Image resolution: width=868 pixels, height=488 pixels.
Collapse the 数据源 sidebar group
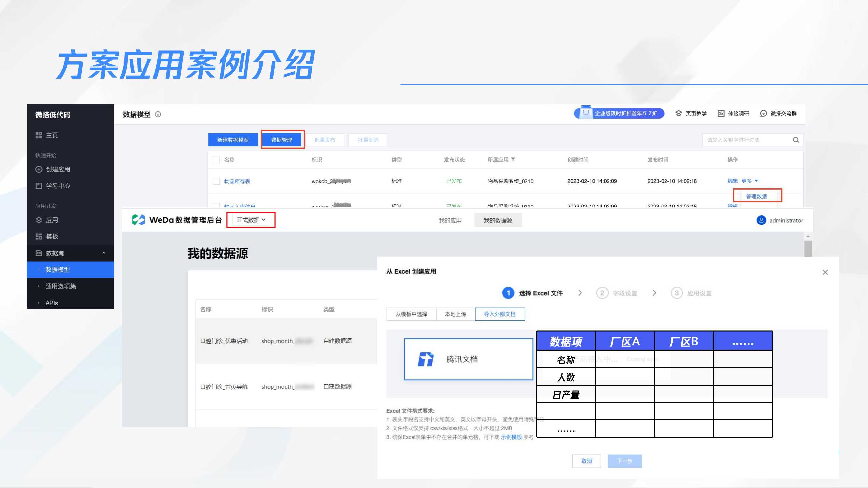tap(104, 253)
